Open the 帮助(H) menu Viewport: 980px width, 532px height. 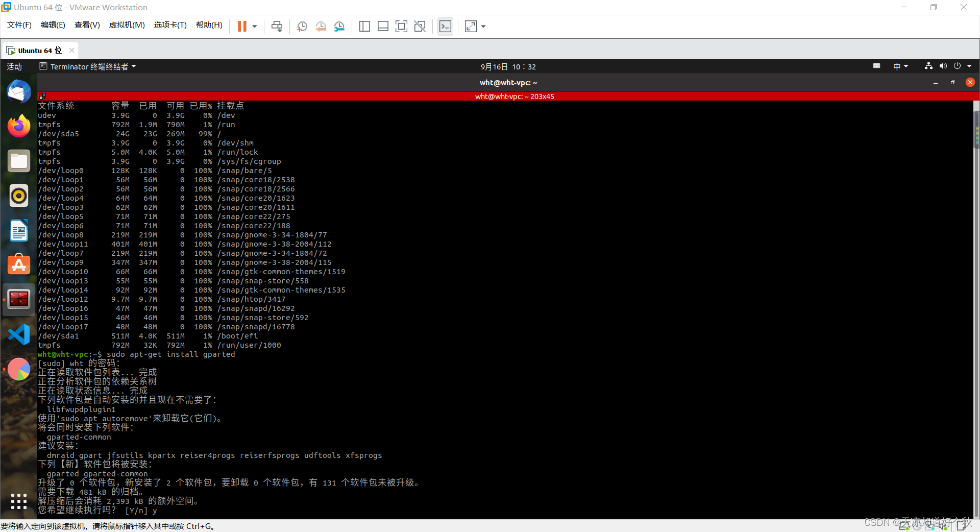click(209, 25)
